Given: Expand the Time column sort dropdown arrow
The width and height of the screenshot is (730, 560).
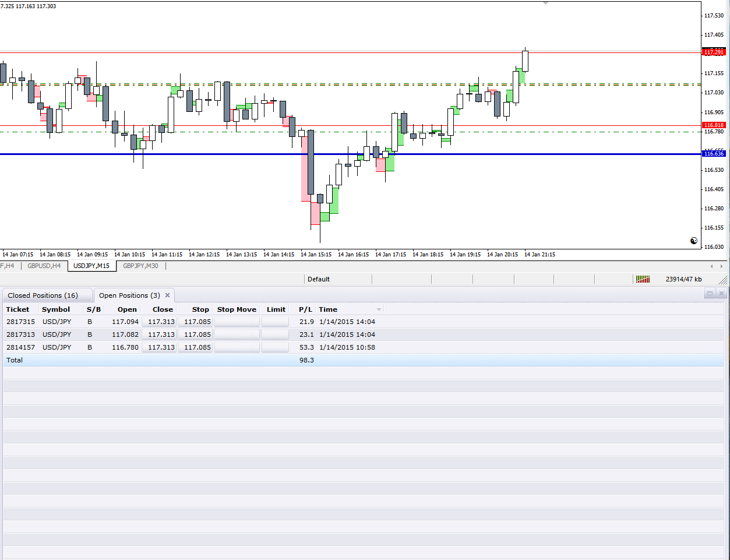Looking at the screenshot, I should tap(379, 309).
